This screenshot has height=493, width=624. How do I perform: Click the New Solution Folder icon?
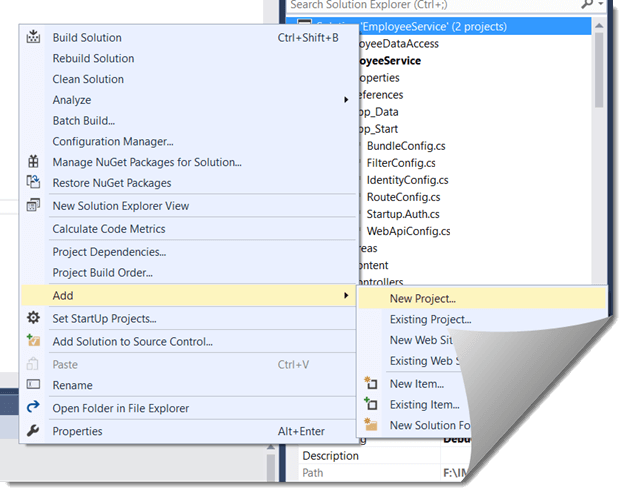coord(371,425)
